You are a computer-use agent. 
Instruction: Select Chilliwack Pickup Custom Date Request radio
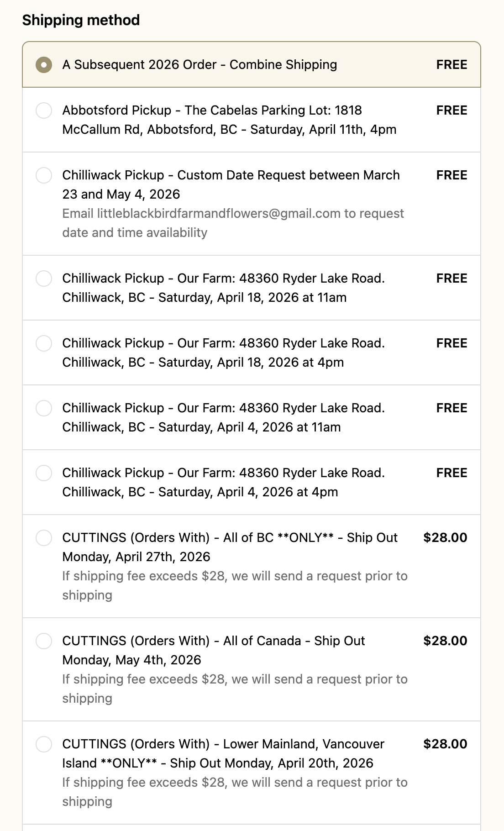[x=44, y=175]
